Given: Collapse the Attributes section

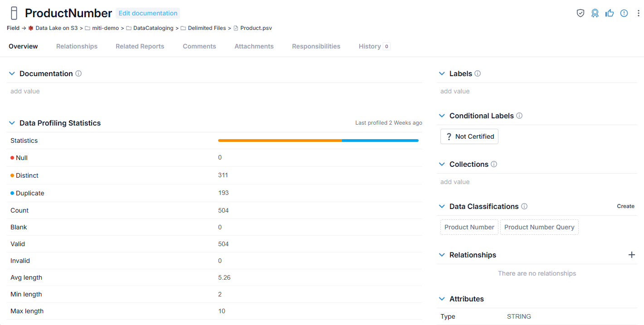Looking at the screenshot, I should click(x=442, y=299).
